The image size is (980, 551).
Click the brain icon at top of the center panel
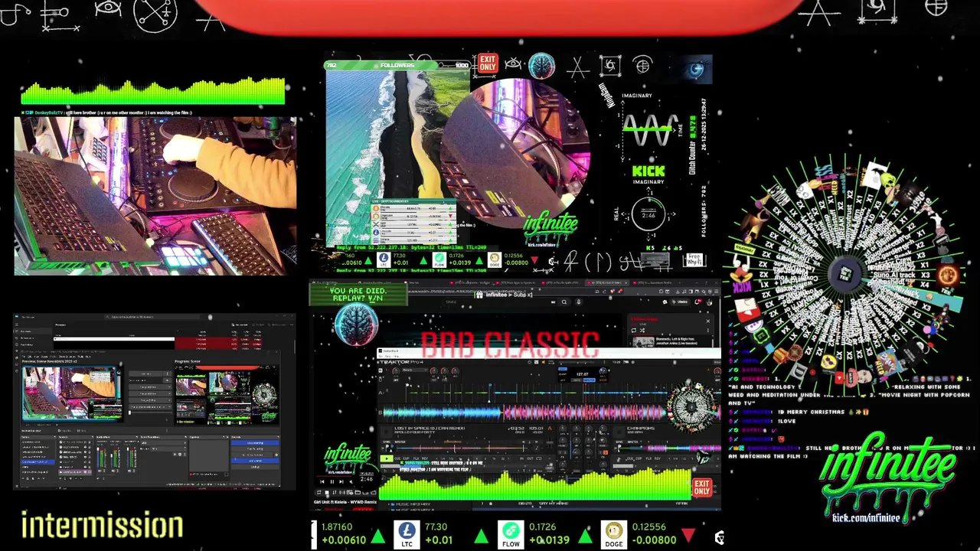tap(541, 67)
